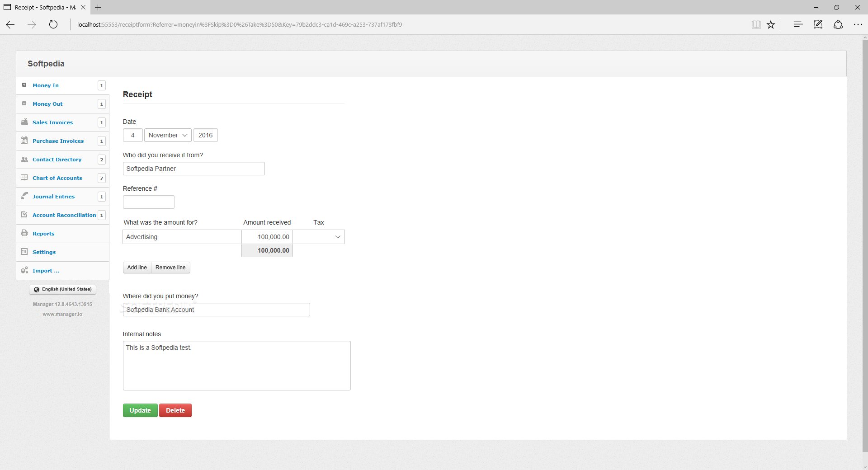This screenshot has height=470, width=868.
Task: Open reading view icon in address bar
Action: point(756,24)
